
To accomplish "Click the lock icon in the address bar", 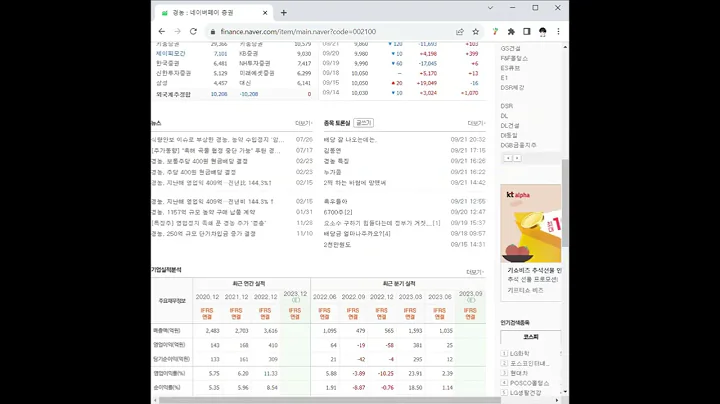I will click(x=213, y=32).
